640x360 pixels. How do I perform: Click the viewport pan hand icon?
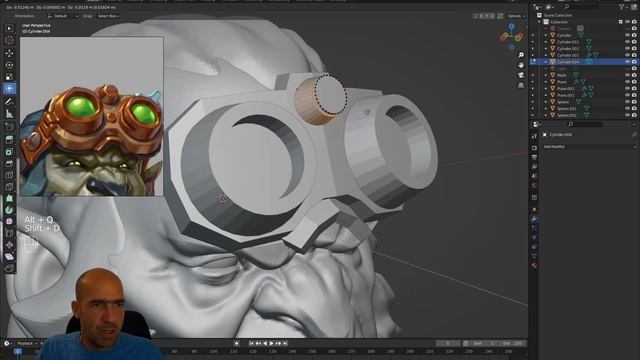coord(521,65)
